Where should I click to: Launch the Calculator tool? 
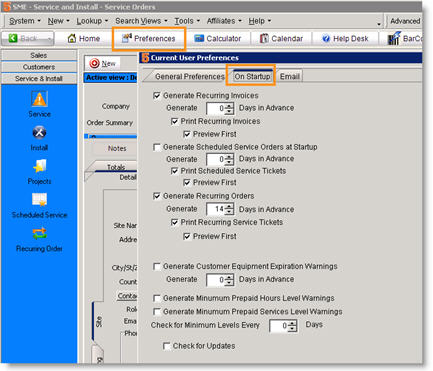click(x=217, y=39)
